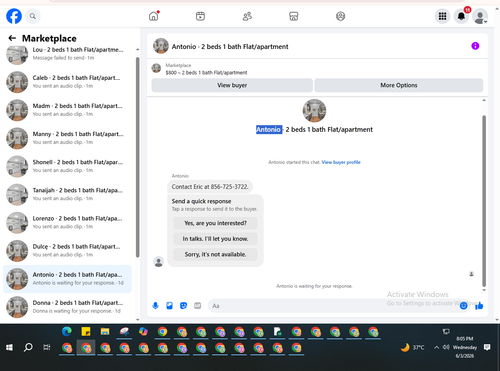Viewport: 500px width, 371px height.
Task: Choose a sticker icon
Action: [183, 306]
